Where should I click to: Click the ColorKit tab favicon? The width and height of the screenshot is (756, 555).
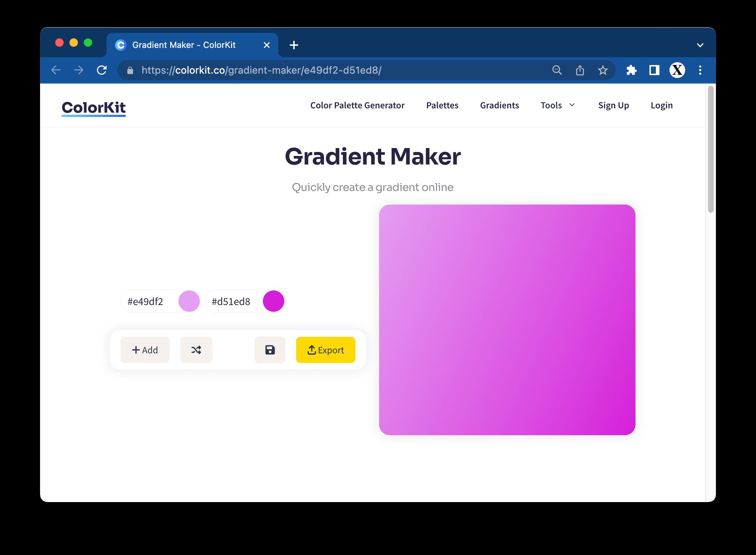pyautogui.click(x=121, y=45)
